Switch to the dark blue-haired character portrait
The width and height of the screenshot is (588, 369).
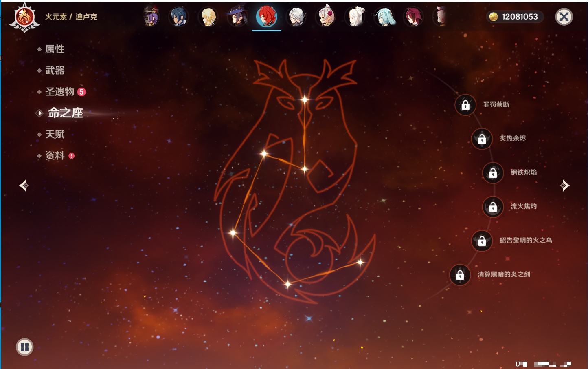coord(179,17)
